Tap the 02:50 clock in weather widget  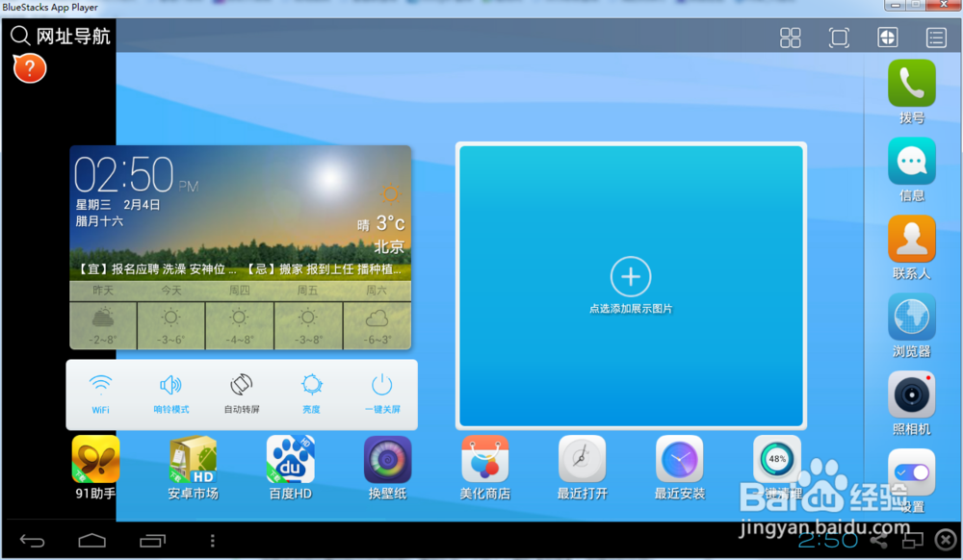(124, 175)
